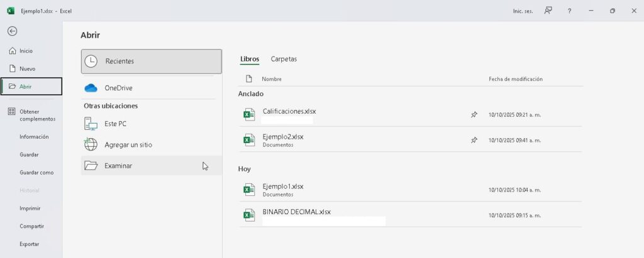Choose Guardar como in the sidebar

point(36,173)
